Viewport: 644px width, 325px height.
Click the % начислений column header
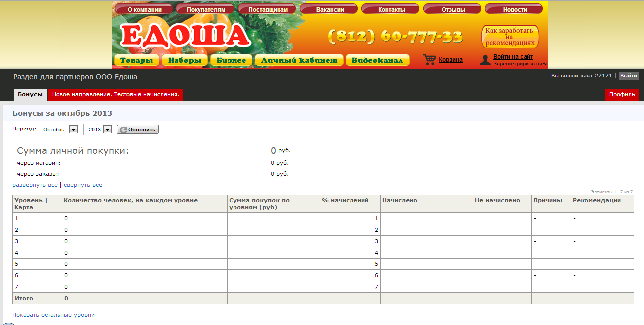pos(351,204)
